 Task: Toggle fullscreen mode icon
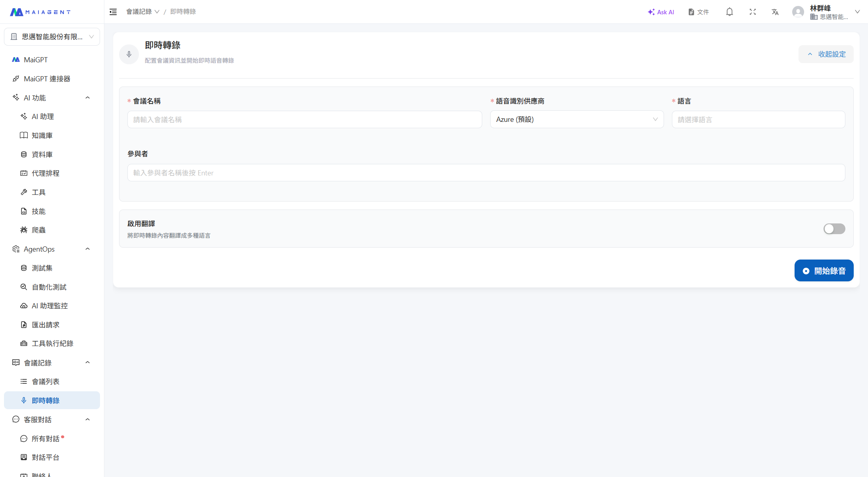click(753, 12)
